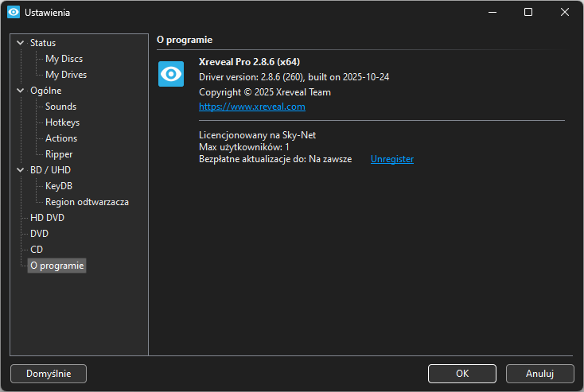Open the Ripper settings
584x392 pixels.
point(59,154)
